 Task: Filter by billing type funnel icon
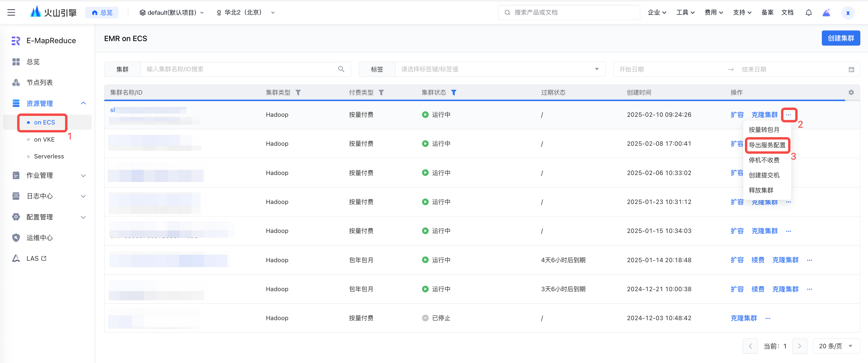coord(381,93)
